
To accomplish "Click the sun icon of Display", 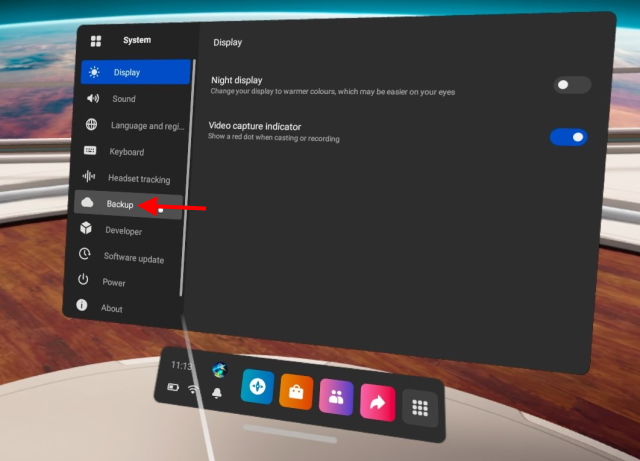I will [94, 72].
